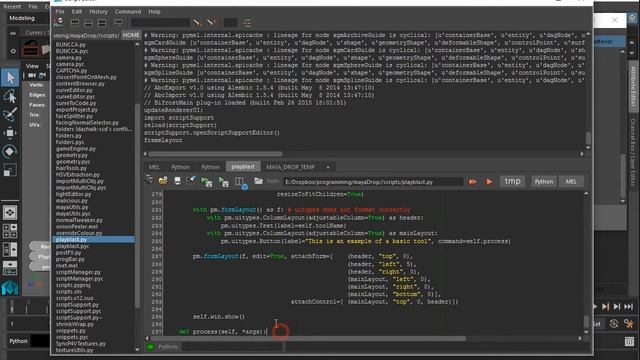Click the Maya logo icon in toolbox
Viewport: 640px width, 360px height.
10,288
